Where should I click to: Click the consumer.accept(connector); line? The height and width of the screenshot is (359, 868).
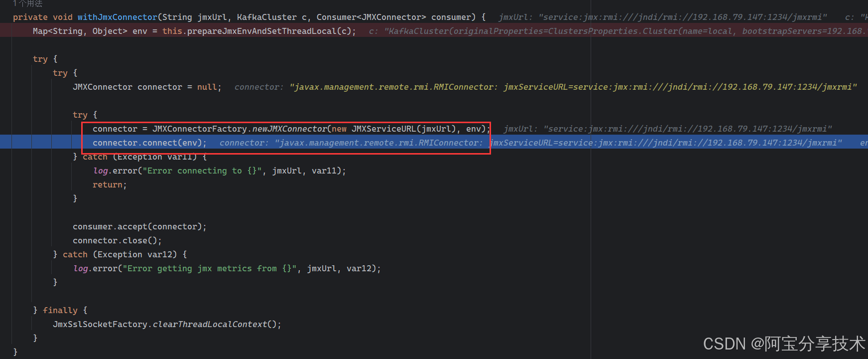139,226
